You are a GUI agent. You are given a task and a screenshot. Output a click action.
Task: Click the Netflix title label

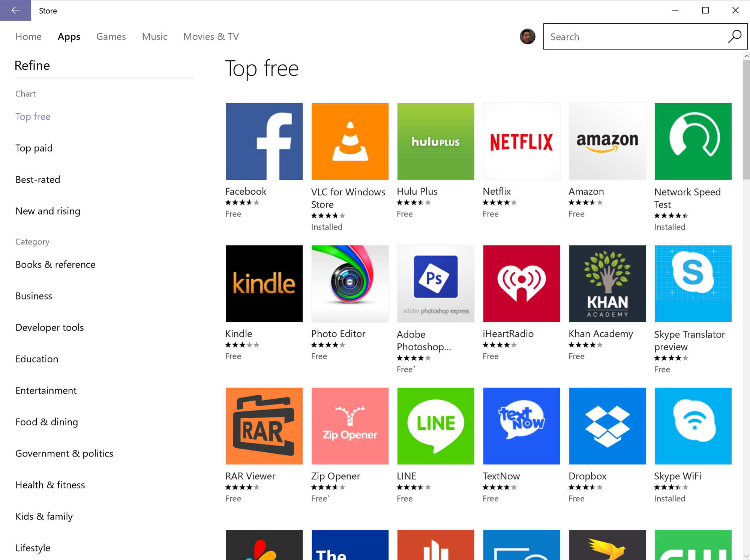point(497,191)
